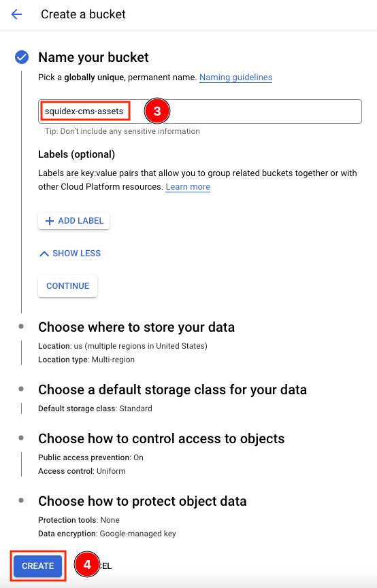
Task: Collapse options with the Show Less chevron
Action: tap(44, 254)
